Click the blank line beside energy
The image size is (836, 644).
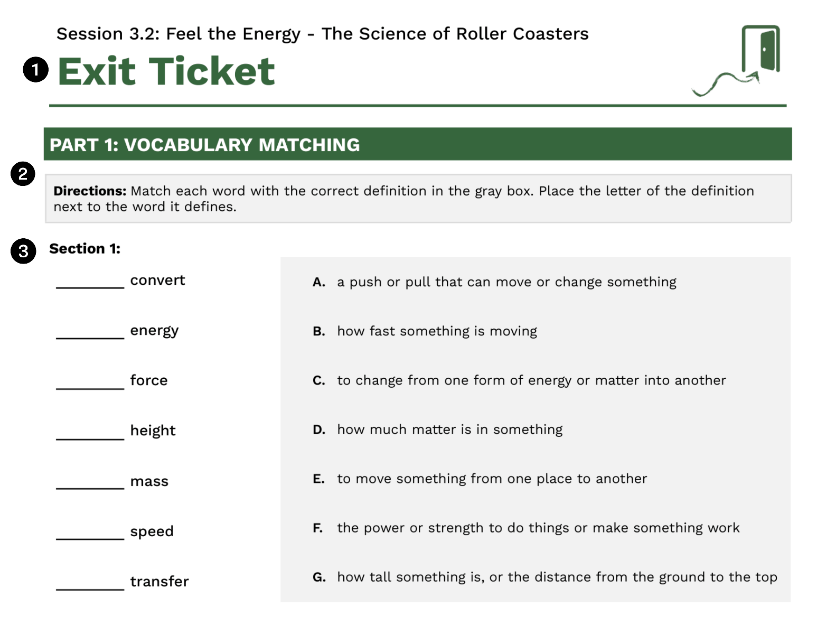pos(90,337)
